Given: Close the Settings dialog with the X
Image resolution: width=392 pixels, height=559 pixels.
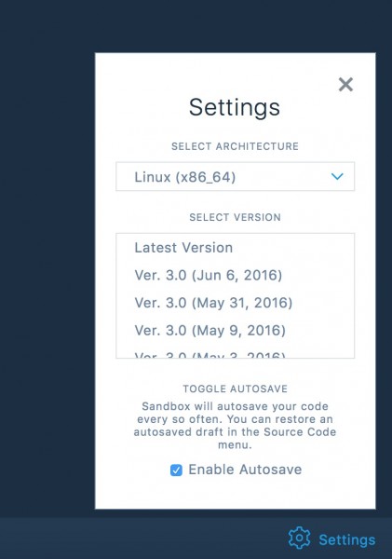Looking at the screenshot, I should coord(345,85).
